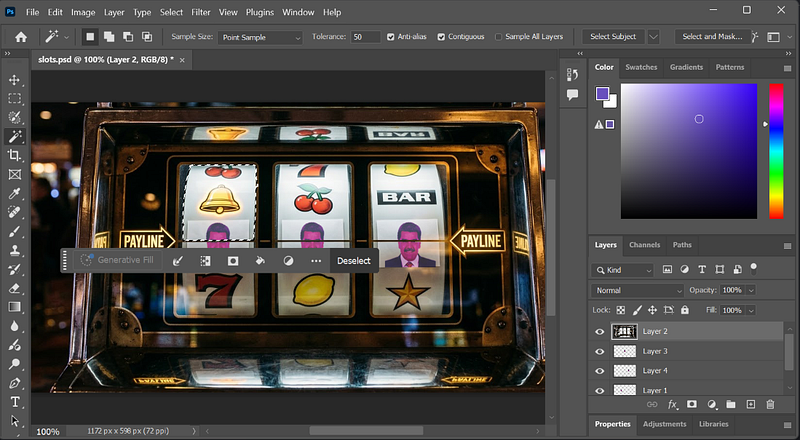Hide Layer 3 with its eye icon

pyautogui.click(x=599, y=351)
